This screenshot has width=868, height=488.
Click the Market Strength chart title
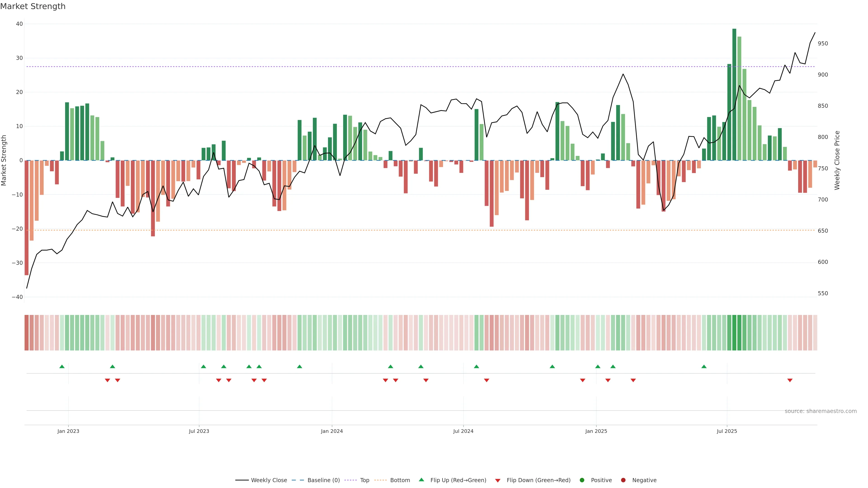33,6
